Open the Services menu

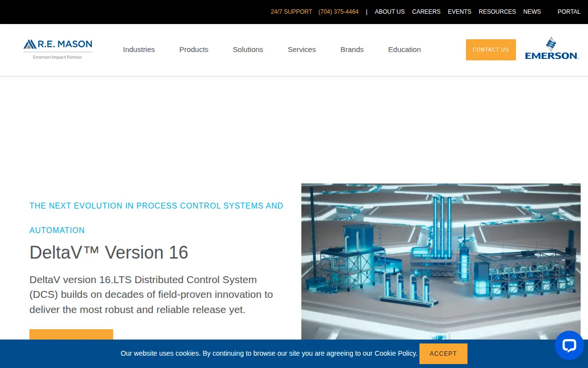click(302, 50)
